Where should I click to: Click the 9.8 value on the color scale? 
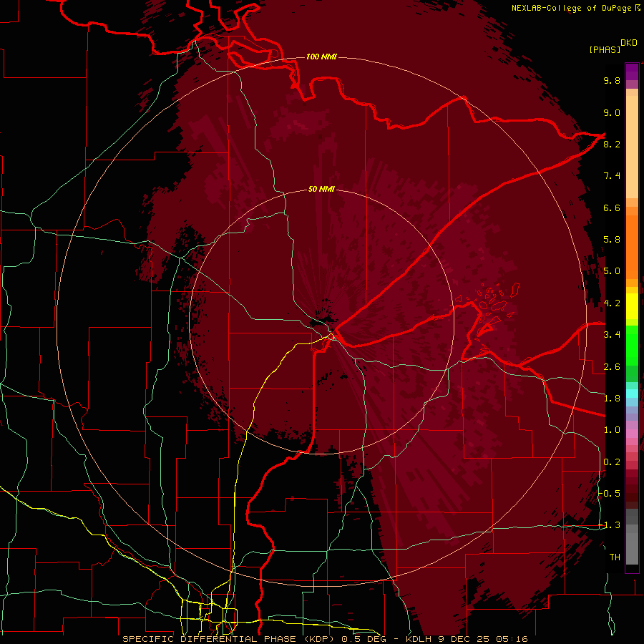pyautogui.click(x=612, y=80)
